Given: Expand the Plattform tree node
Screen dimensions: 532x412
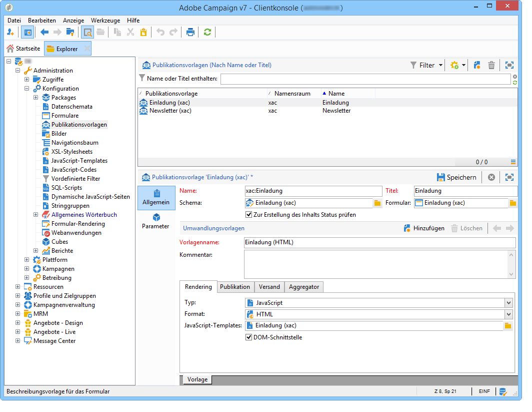Looking at the screenshot, I should 27,260.
